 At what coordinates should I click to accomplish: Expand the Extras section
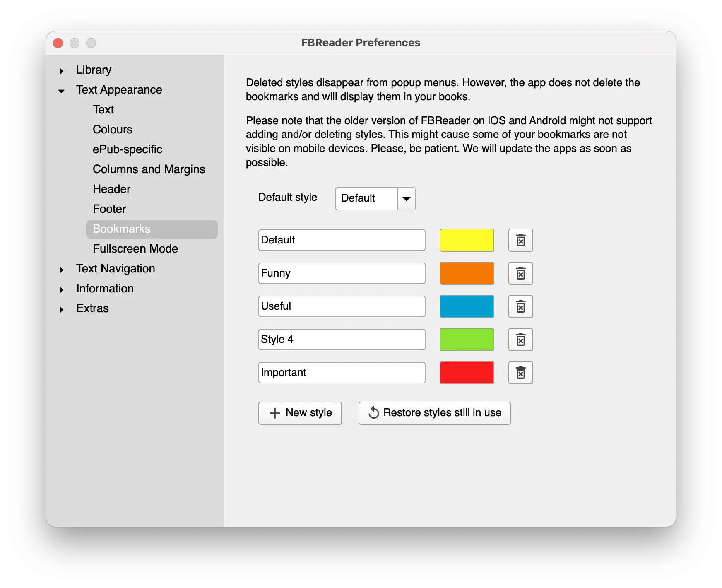click(61, 309)
